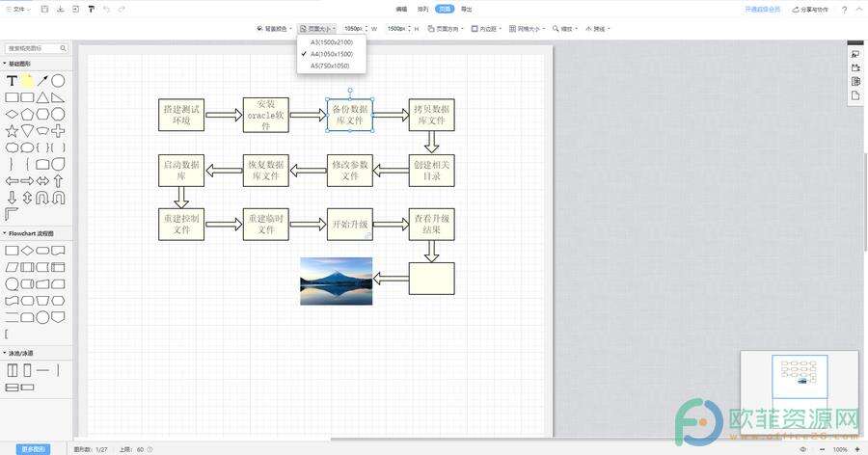The image size is (868, 455).
Task: Switch to the 导出 export tab
Action: (x=467, y=9)
